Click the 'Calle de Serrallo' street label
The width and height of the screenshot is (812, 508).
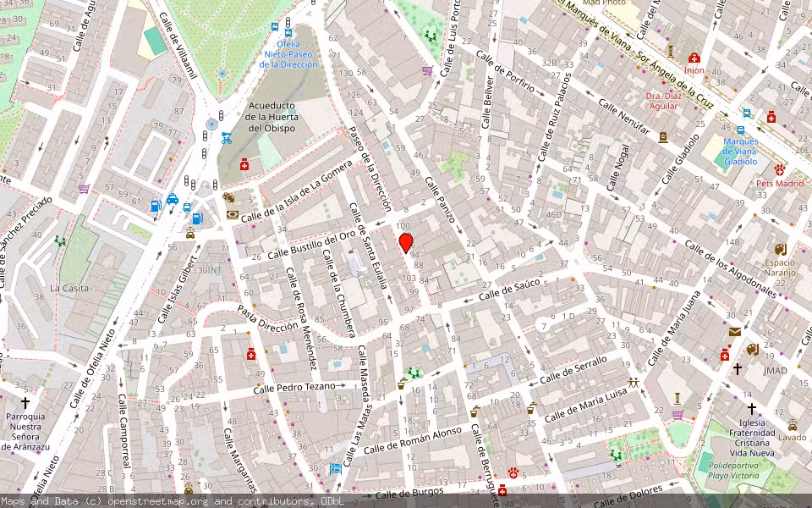[x=573, y=370]
